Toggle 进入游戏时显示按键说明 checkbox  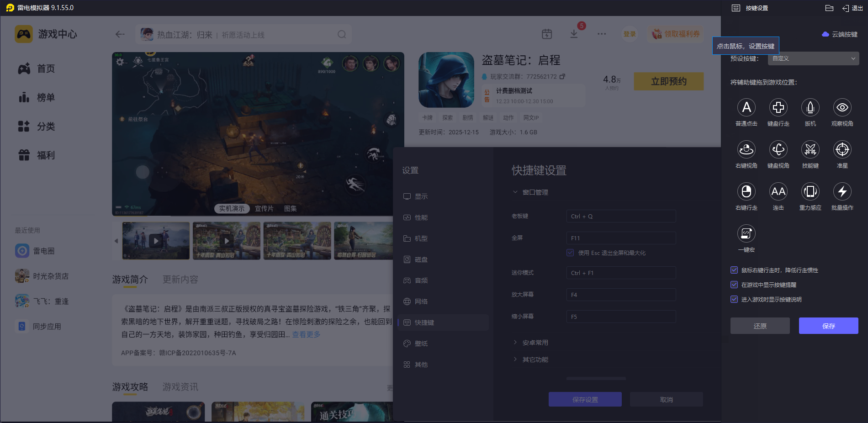[x=734, y=299]
